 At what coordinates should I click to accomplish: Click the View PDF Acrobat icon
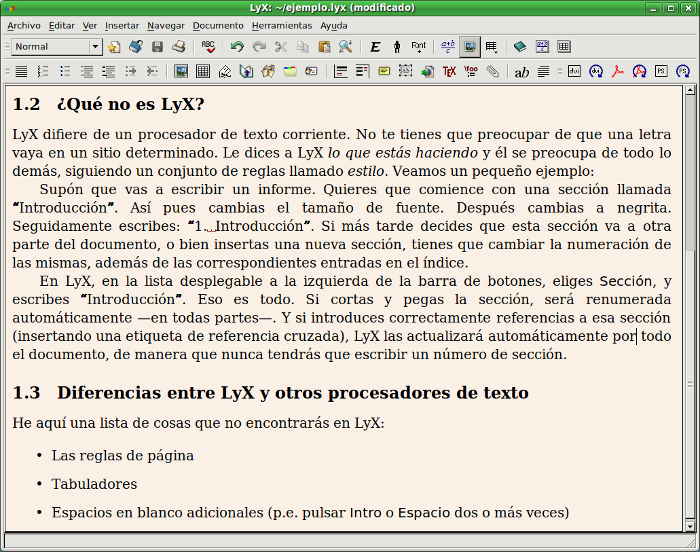pyautogui.click(x=618, y=72)
